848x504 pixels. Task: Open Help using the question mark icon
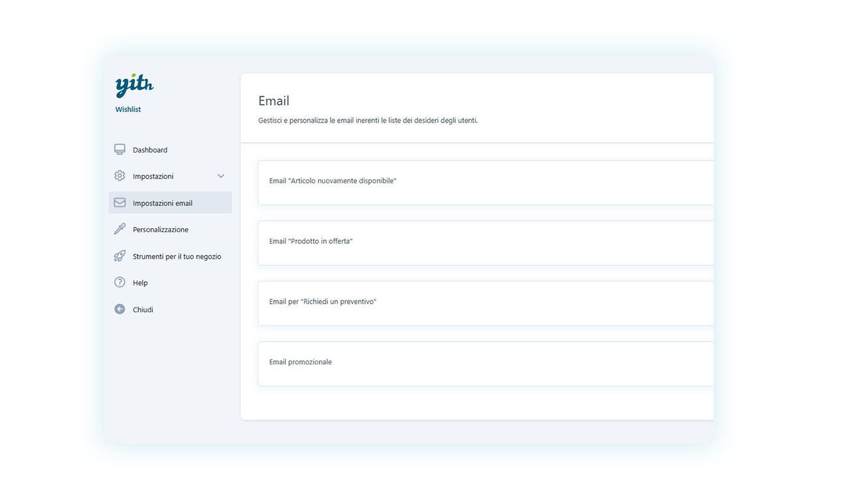tap(119, 282)
